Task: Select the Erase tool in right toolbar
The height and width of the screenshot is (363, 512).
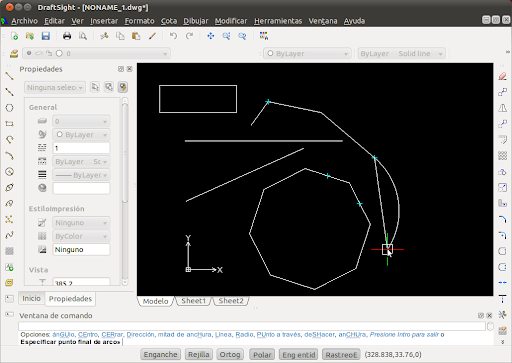Action: (503, 76)
